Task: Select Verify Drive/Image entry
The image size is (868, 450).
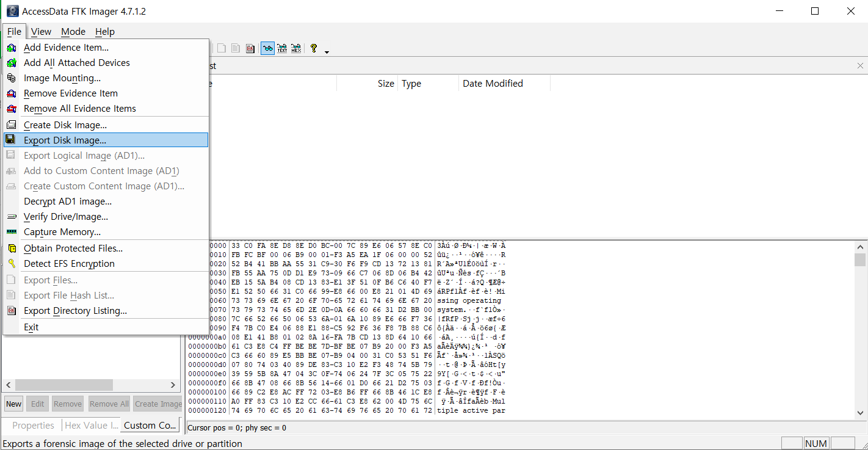Action: (x=106, y=216)
